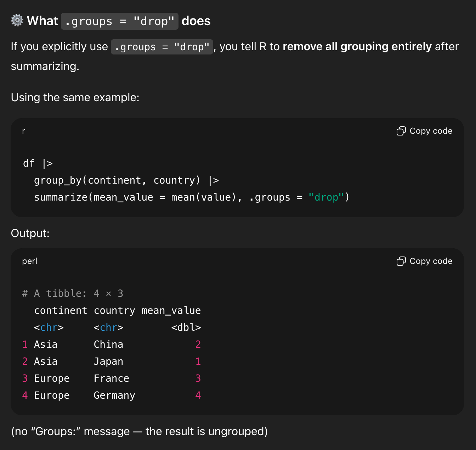Click the "Germany" entry in the output table
Screen dimensions: 476x450
pyautogui.click(x=114, y=395)
